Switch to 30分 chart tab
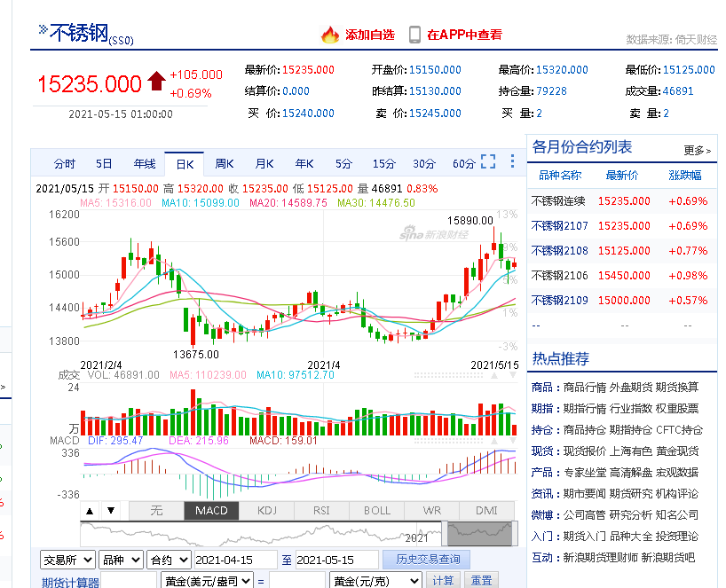The width and height of the screenshot is (726, 588). tap(424, 164)
